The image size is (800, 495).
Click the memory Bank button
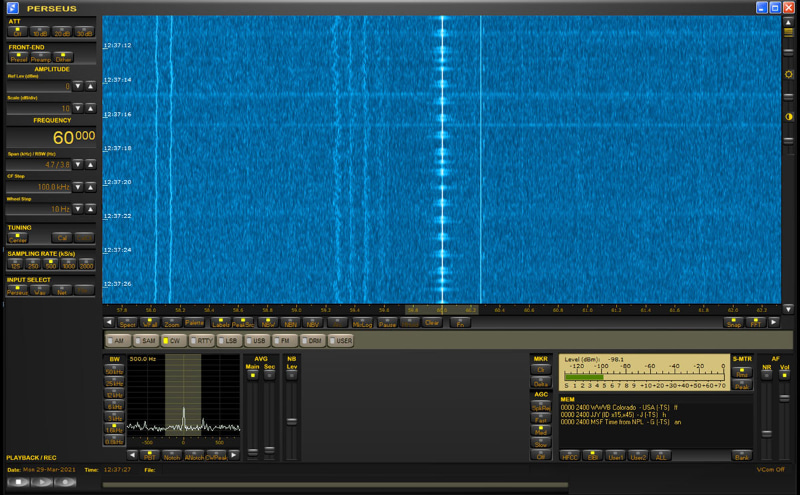742,456
